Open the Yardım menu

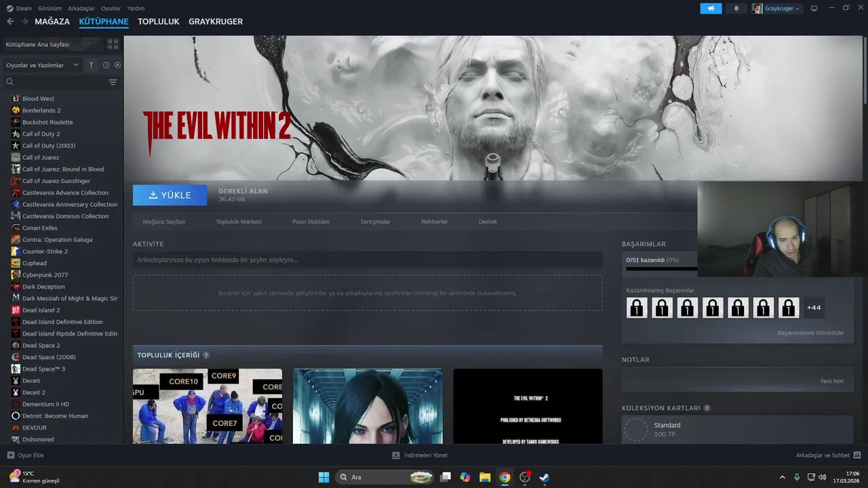click(136, 8)
